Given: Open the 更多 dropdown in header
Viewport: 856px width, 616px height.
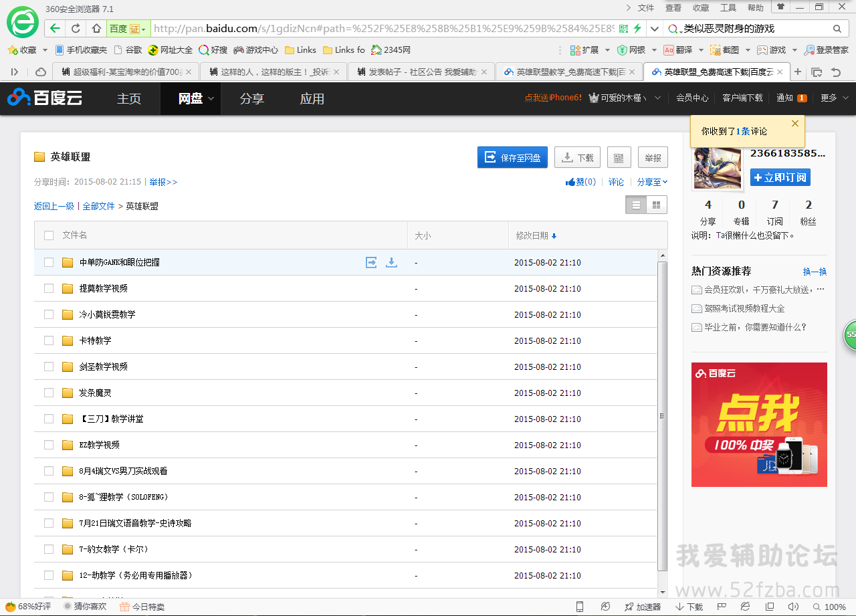Looking at the screenshot, I should tap(834, 98).
